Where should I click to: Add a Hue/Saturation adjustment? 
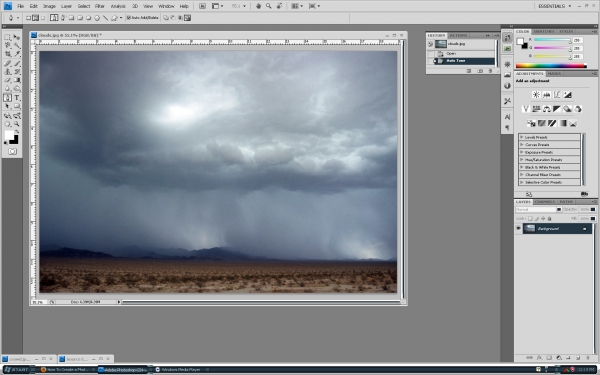pyautogui.click(x=536, y=109)
